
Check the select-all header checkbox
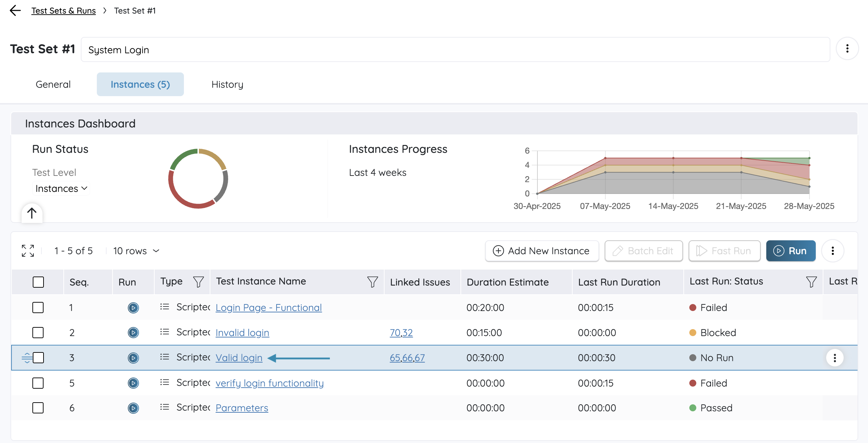point(38,282)
